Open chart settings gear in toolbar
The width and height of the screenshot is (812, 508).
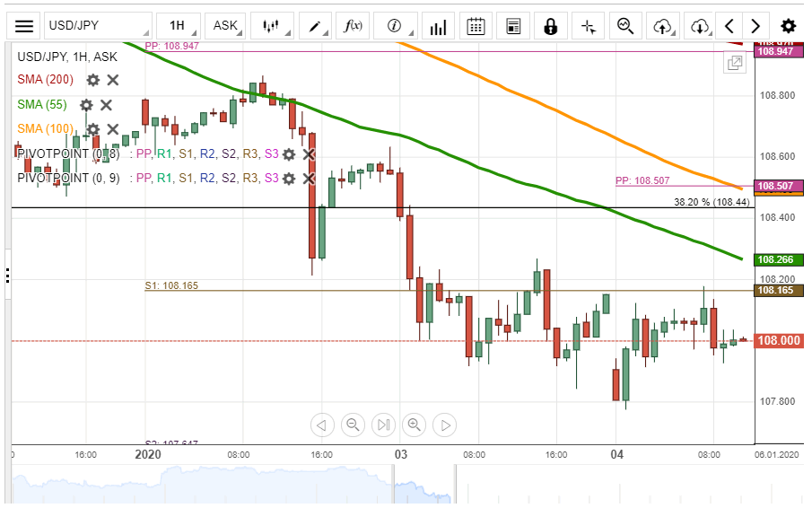(x=788, y=26)
